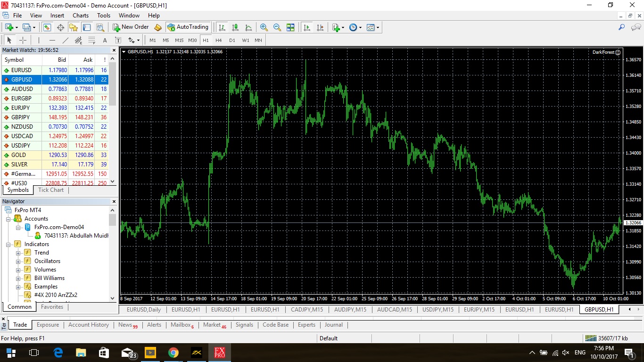The width and height of the screenshot is (644, 362).
Task: Expand the Oscillators folder
Action: (18, 261)
